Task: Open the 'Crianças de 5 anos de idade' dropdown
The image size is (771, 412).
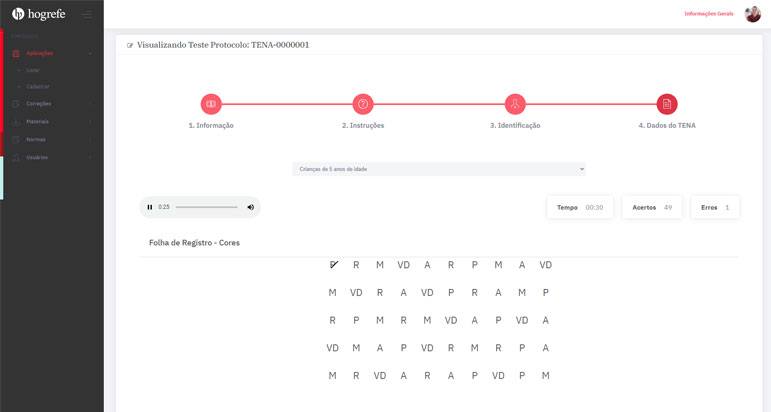Action: coord(439,169)
